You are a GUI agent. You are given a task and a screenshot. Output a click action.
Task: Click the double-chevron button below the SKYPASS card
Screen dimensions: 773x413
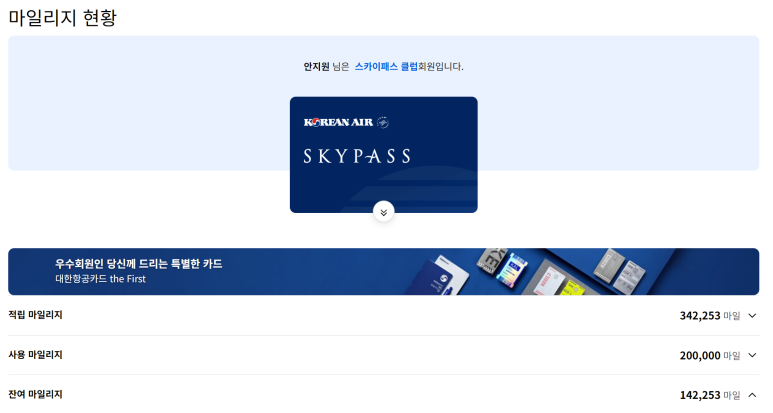[384, 212]
